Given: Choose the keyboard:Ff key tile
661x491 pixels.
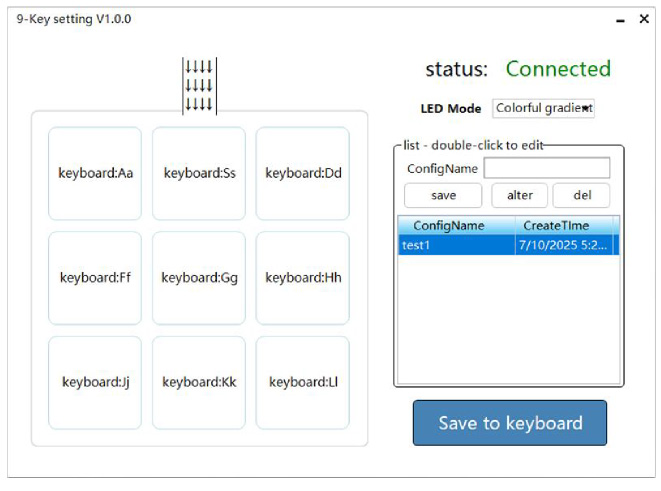Looking at the screenshot, I should [x=95, y=278].
